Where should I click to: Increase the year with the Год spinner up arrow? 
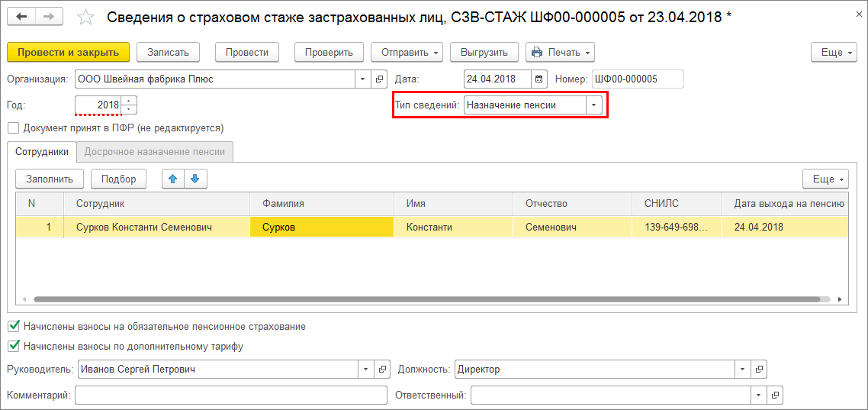pos(129,101)
